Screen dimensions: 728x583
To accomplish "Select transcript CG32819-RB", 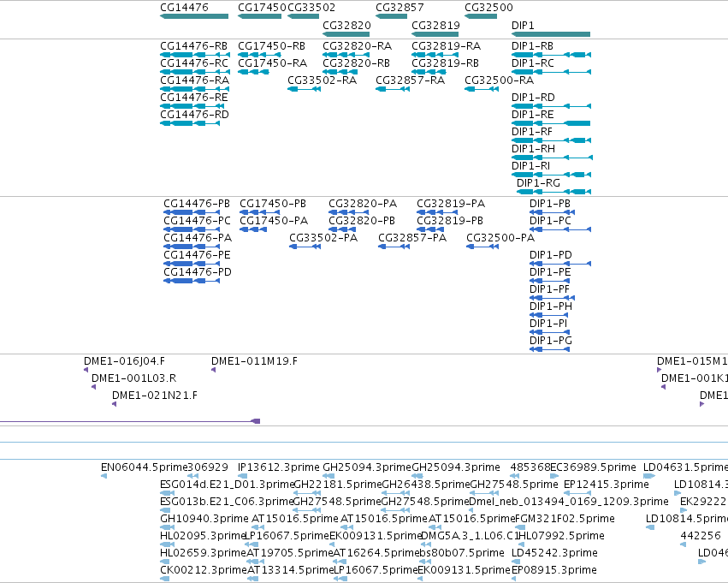I will 445,63.
